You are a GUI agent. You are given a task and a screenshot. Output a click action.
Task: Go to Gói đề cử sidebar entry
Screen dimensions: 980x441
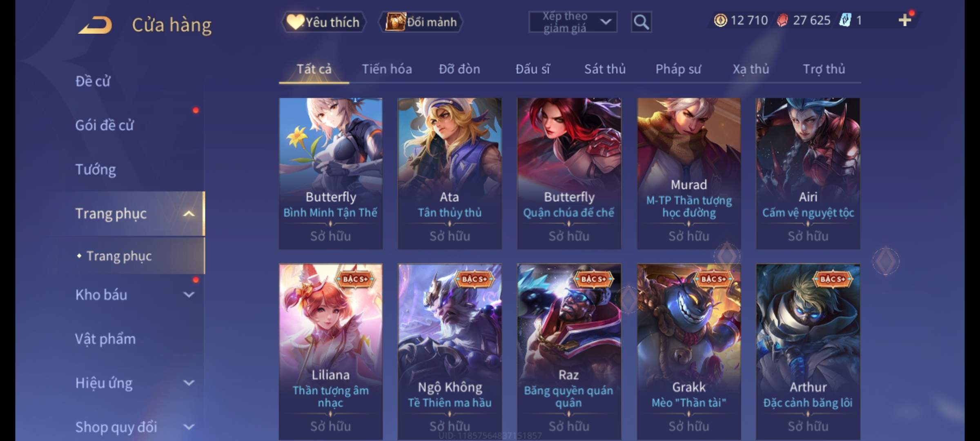(x=105, y=125)
